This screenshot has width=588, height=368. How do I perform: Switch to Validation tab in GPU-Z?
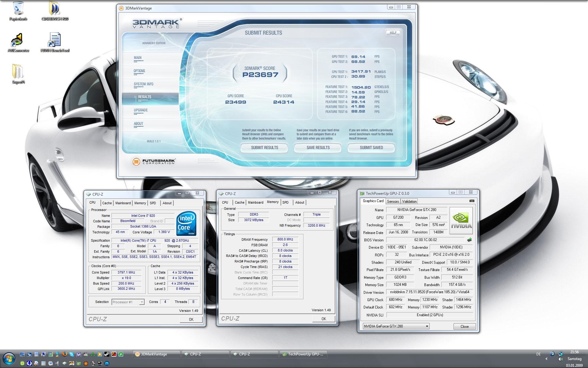(409, 201)
